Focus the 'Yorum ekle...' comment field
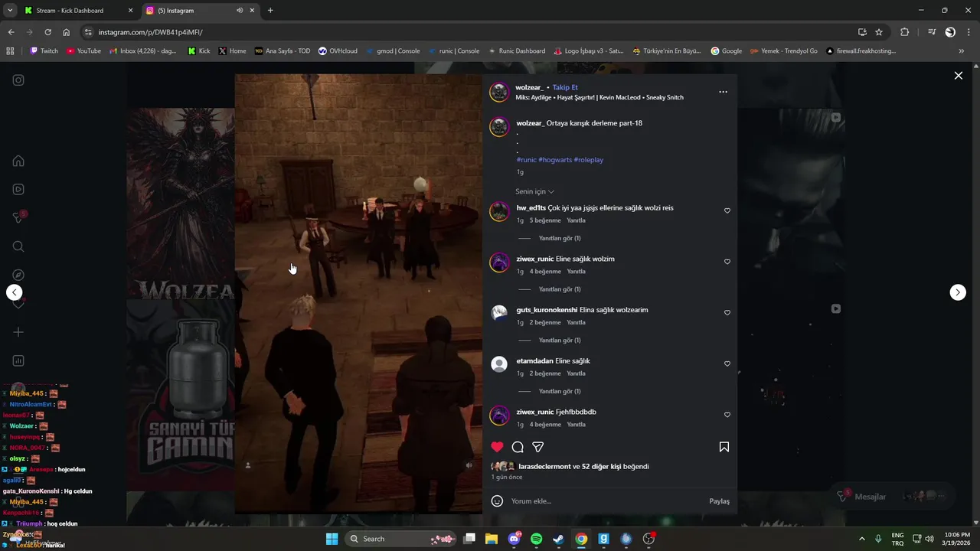Image resolution: width=980 pixels, height=551 pixels. 605,501
